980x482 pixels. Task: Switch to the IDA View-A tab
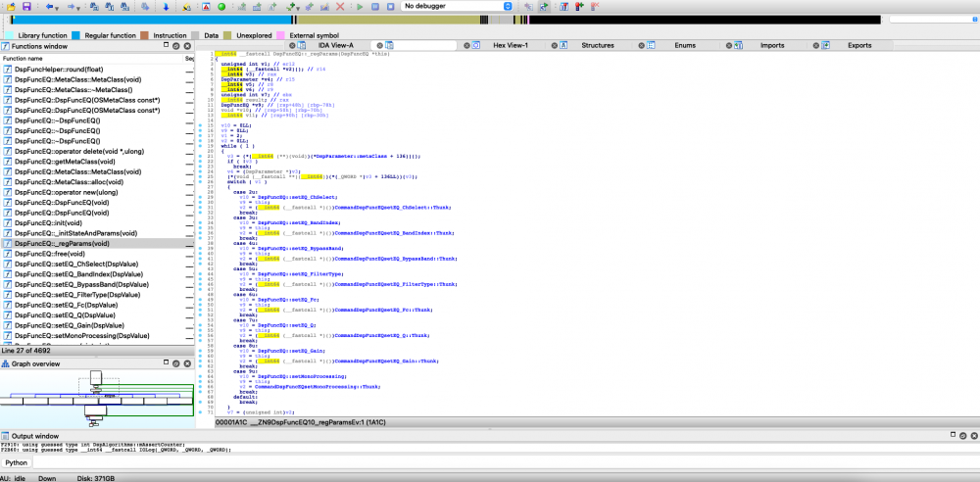click(x=335, y=46)
